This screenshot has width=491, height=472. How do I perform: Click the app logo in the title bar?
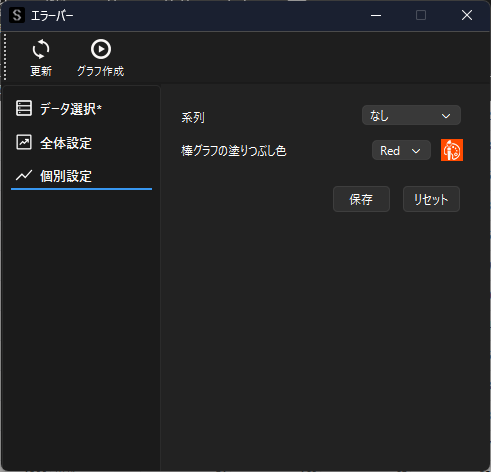pyautogui.click(x=17, y=15)
